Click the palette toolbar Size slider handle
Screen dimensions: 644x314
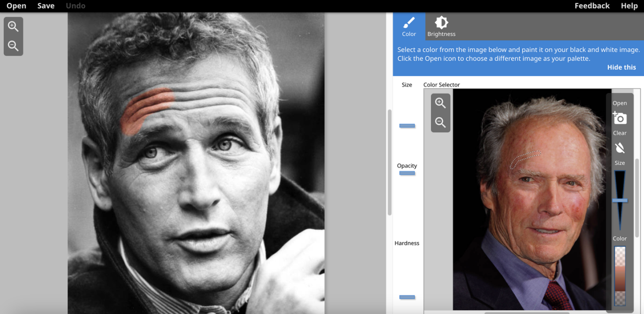620,200
